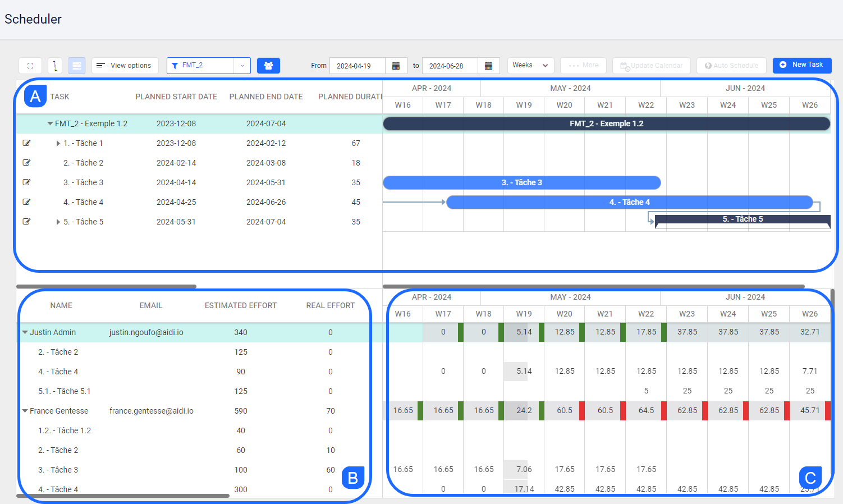The image size is (843, 504).
Task: Select the Tâche 4 bar in the Gantt chart
Action: pos(629,202)
